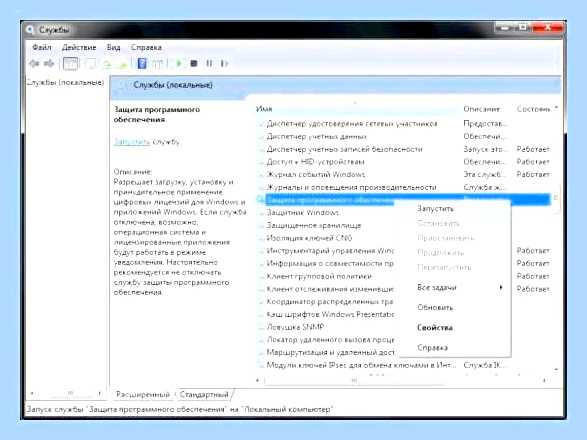The width and height of the screenshot is (587, 440).
Task: Select the Ловушка SNMP service
Action: pyautogui.click(x=295, y=327)
